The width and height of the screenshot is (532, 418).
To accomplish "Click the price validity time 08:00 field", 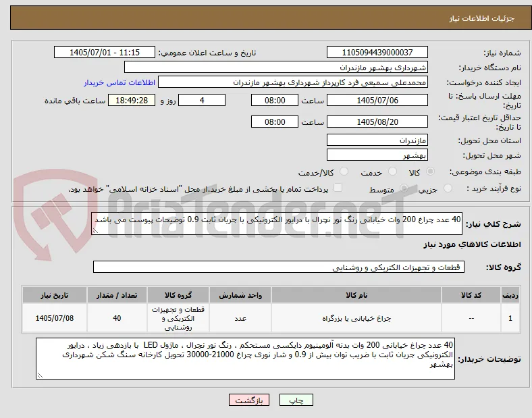I will coord(275,122).
